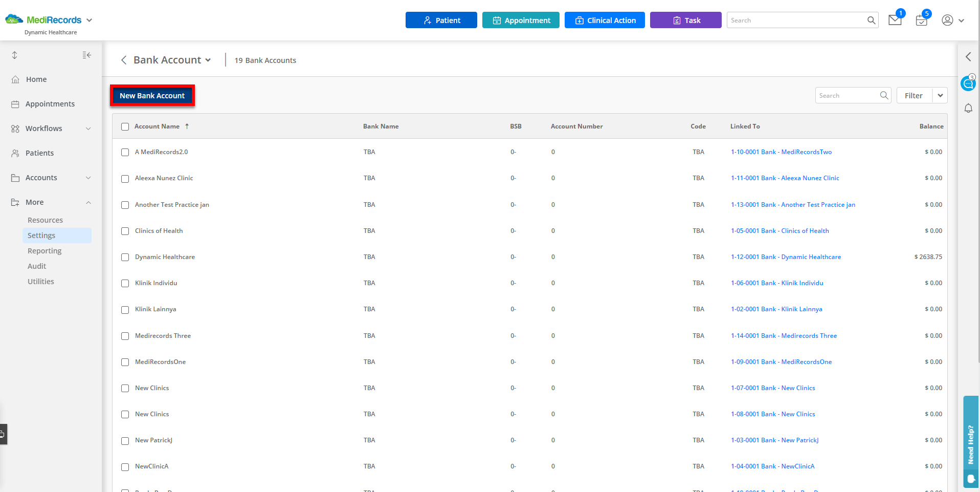Screen dimensions: 980x492
Task: Open the practice switcher chevron beside MediRecords
Action: (x=90, y=20)
